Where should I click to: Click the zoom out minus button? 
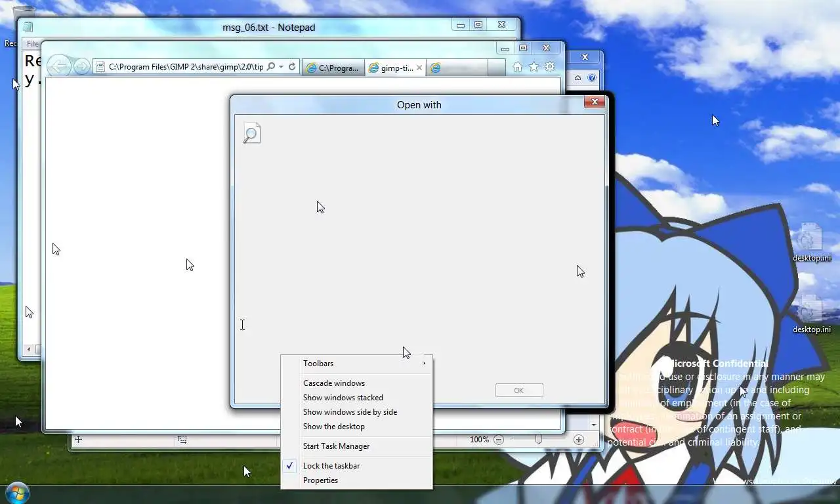[499, 440]
